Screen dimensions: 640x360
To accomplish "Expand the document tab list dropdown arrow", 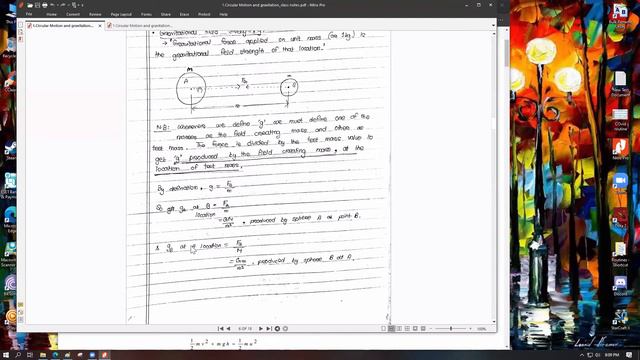I will tap(493, 25).
